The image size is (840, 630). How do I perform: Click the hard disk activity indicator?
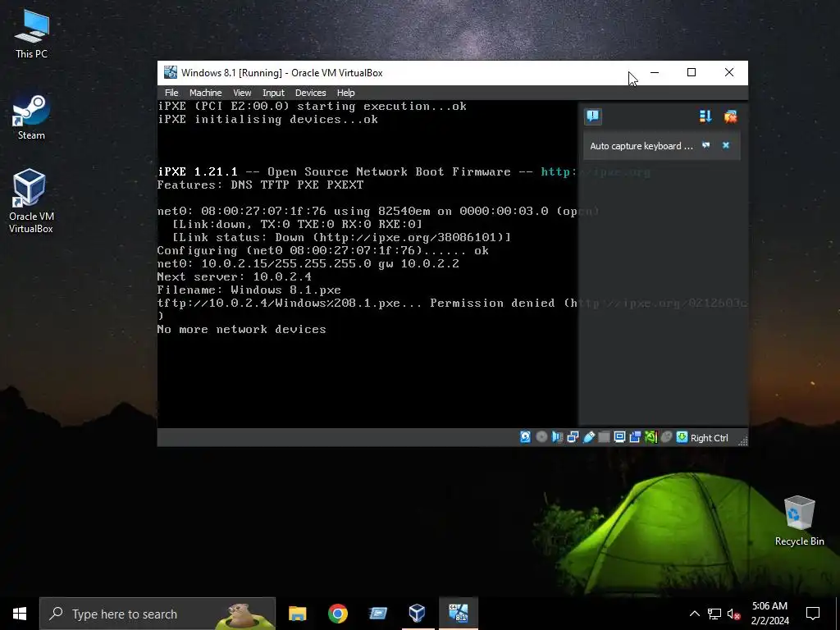pos(525,437)
